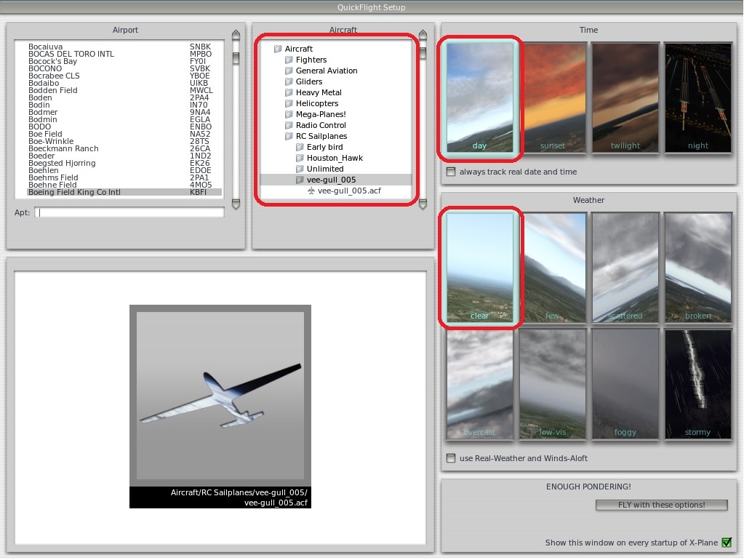744x560 pixels.
Task: Expand the Fighters aircraft folder
Action: 311,60
